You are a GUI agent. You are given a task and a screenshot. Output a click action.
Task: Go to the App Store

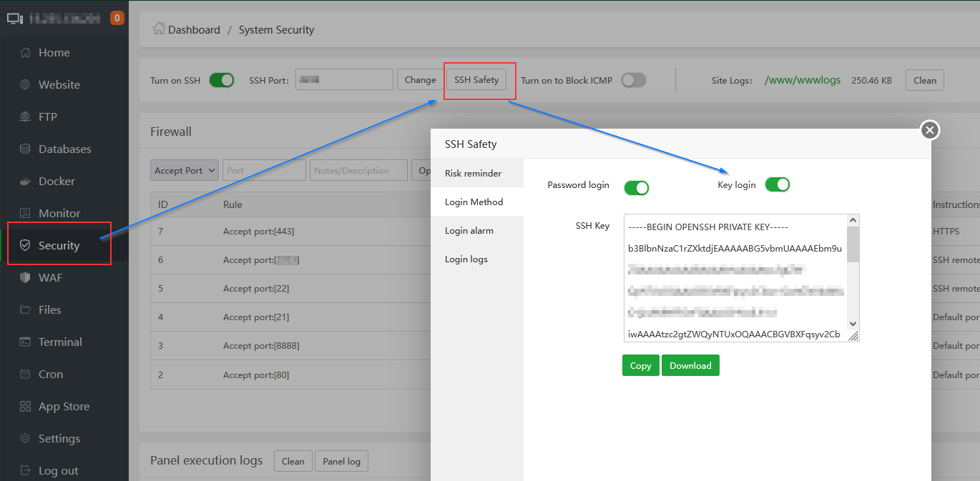pos(64,406)
